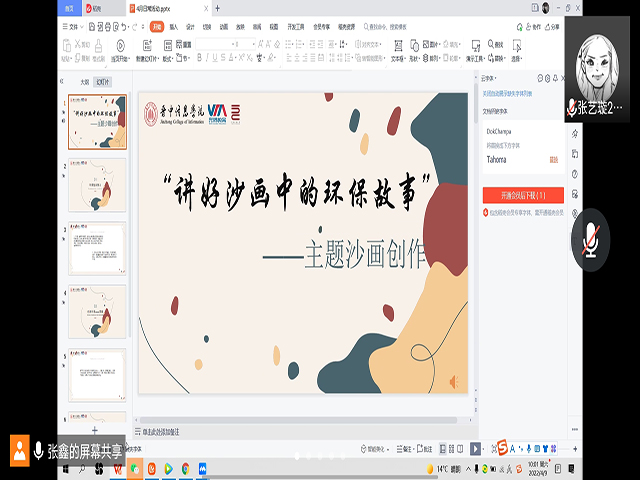The width and height of the screenshot is (640, 480).
Task: Switch to Normal view in status bar
Action: [443, 449]
